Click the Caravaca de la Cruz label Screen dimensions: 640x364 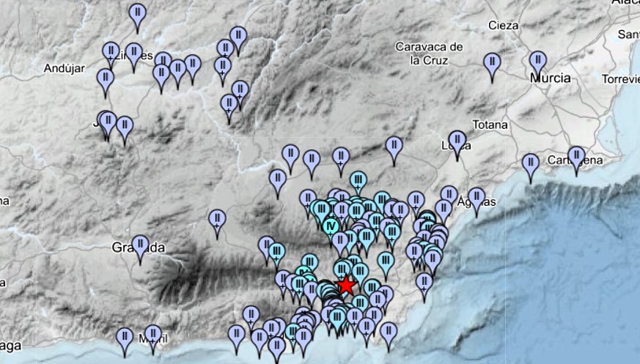pos(429,53)
